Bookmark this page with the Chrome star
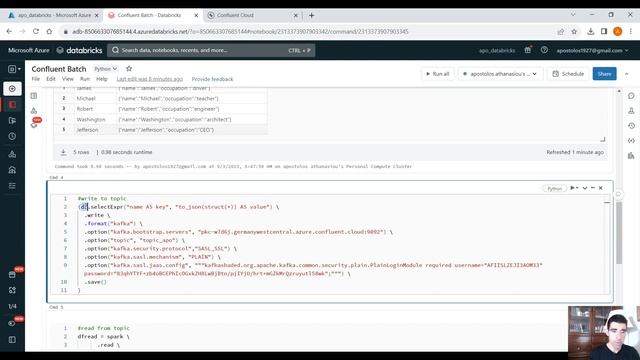 click(x=574, y=31)
